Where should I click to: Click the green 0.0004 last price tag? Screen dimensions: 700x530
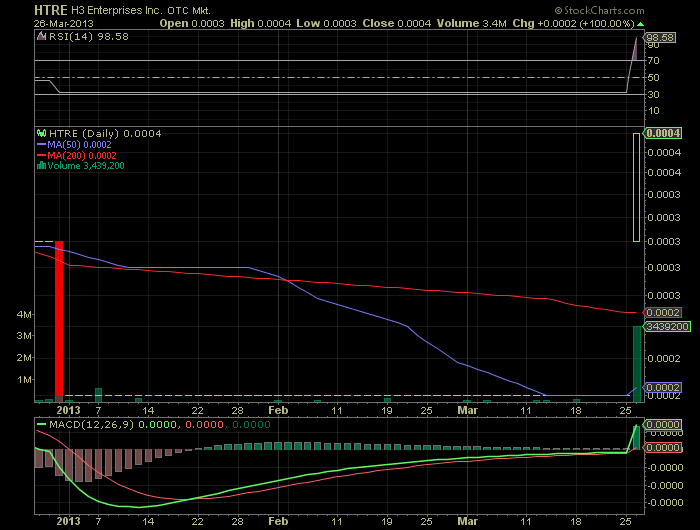[663, 133]
